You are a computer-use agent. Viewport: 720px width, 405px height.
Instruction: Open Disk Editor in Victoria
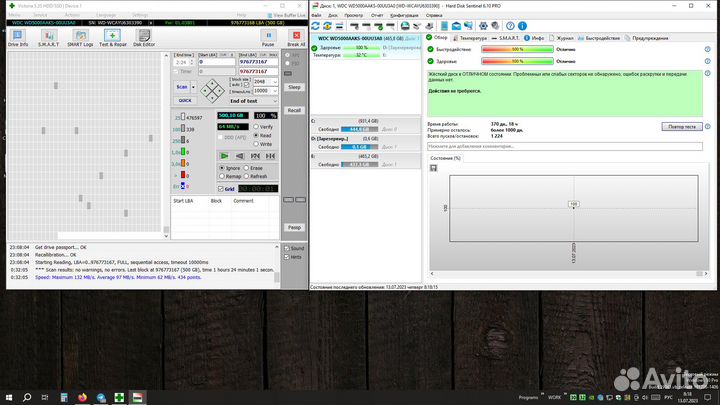[x=144, y=38]
